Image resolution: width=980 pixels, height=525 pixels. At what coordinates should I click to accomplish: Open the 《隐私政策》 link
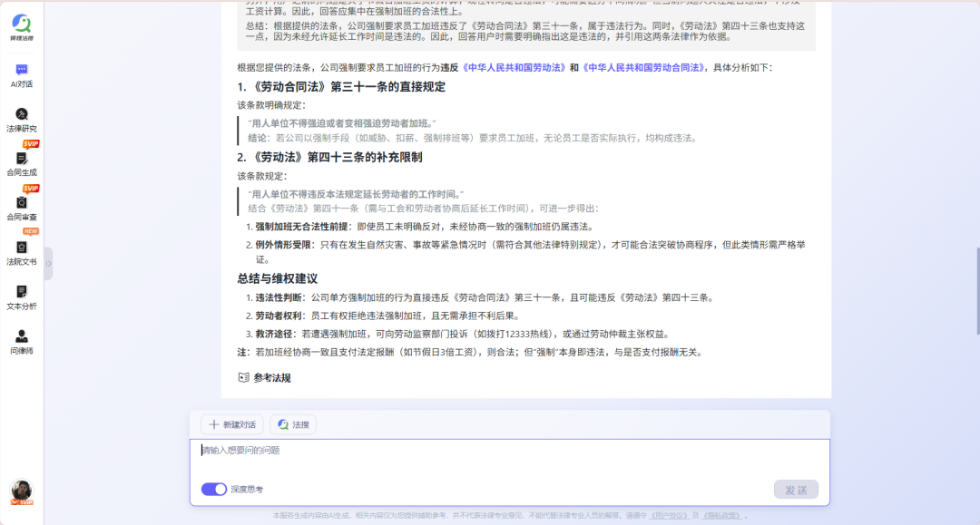[722, 516]
